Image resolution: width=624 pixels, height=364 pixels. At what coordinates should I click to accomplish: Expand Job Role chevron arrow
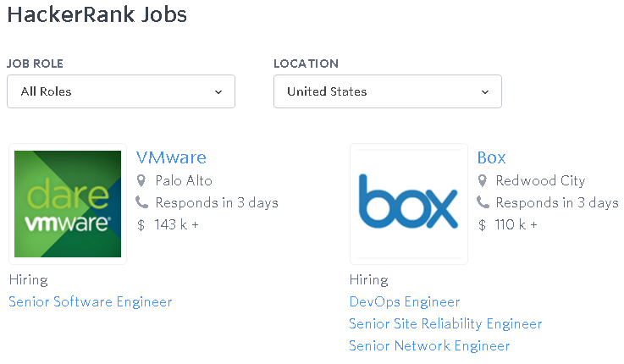pyautogui.click(x=218, y=92)
